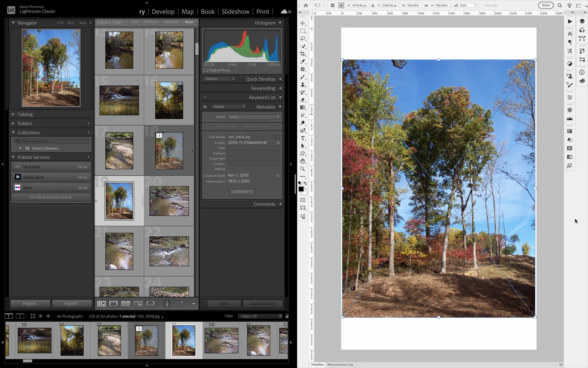The image size is (588, 368).
Task: Click the black foreground color swatch
Action: [301, 189]
